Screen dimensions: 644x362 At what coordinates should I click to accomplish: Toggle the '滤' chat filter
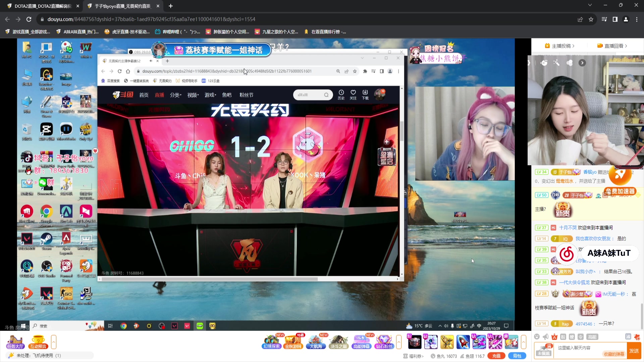click(x=628, y=337)
